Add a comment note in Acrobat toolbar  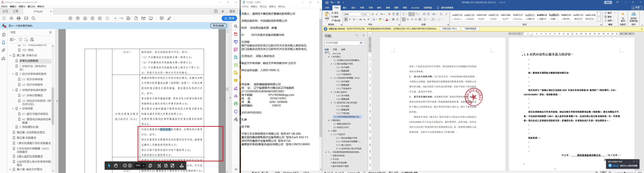pos(162,18)
